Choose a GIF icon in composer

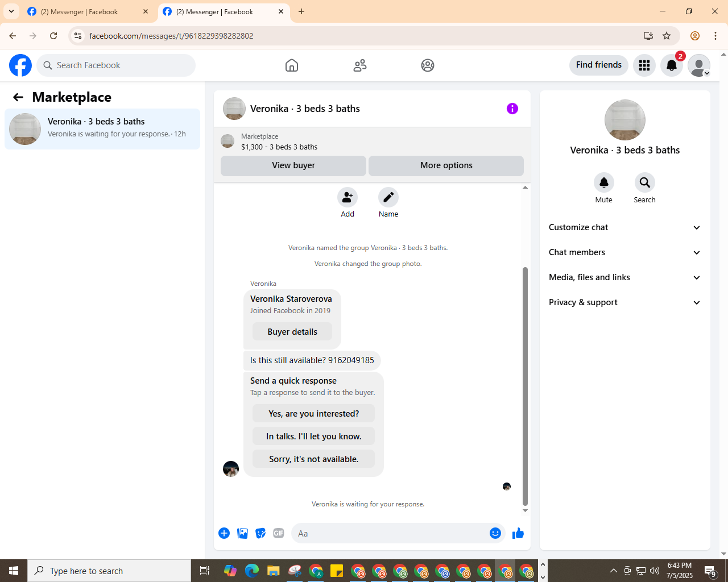[279, 533]
